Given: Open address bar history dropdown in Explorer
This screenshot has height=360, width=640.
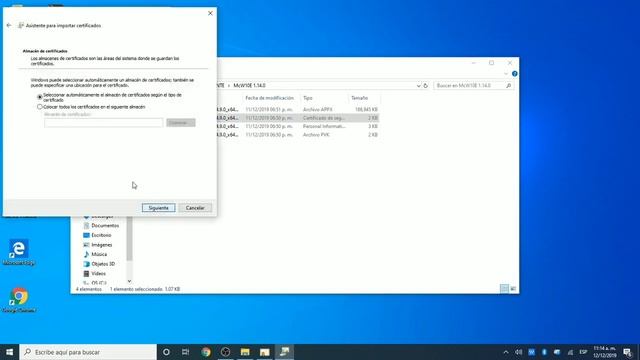Looking at the screenshot, I should pyautogui.click(x=418, y=86).
